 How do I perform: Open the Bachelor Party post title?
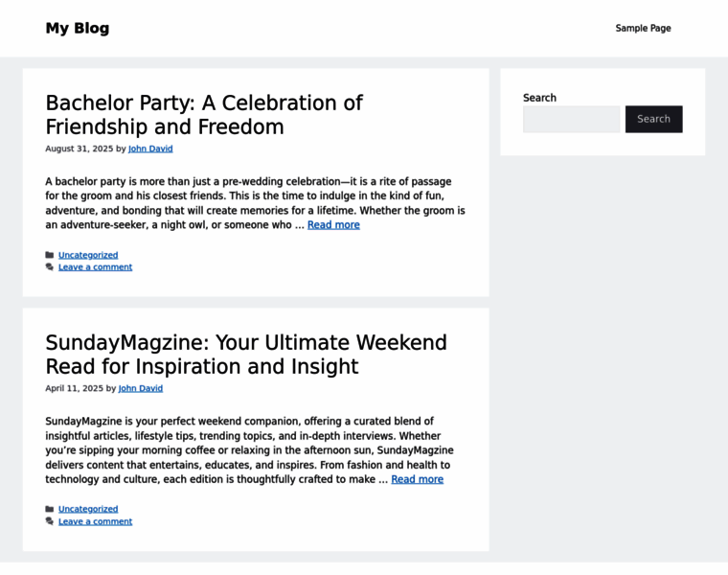pos(204,115)
